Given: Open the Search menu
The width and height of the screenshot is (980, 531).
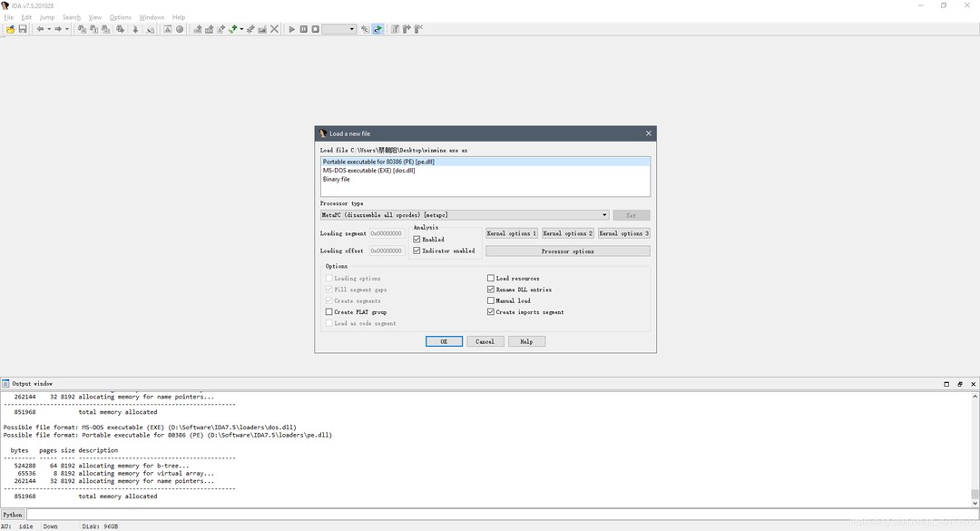Looking at the screenshot, I should (72, 17).
